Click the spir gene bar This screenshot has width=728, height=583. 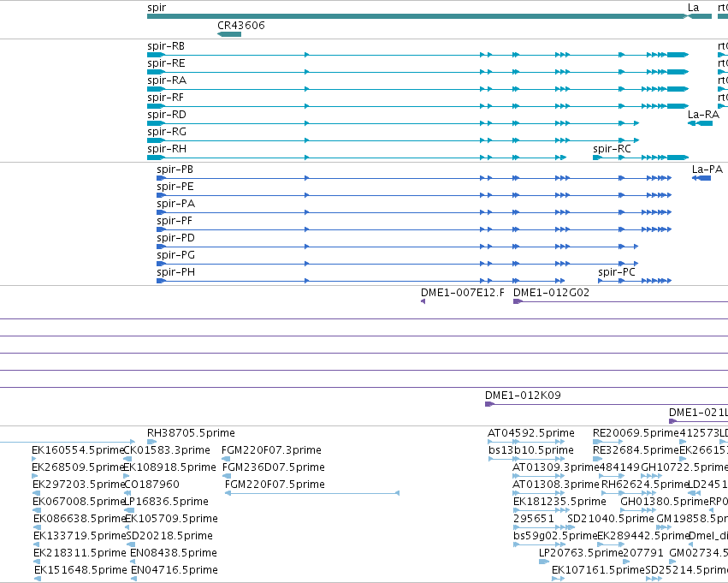[x=417, y=16]
